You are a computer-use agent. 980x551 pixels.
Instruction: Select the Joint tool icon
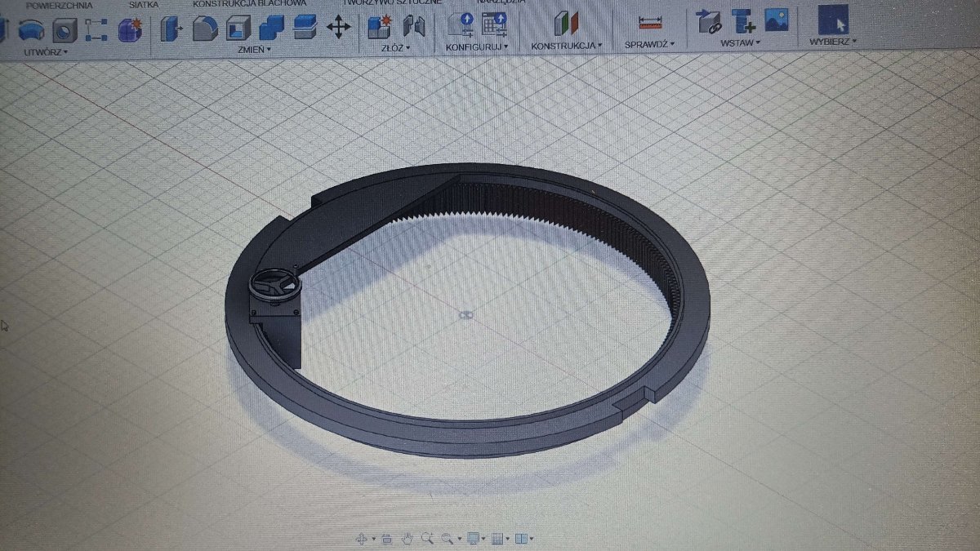pos(415,27)
